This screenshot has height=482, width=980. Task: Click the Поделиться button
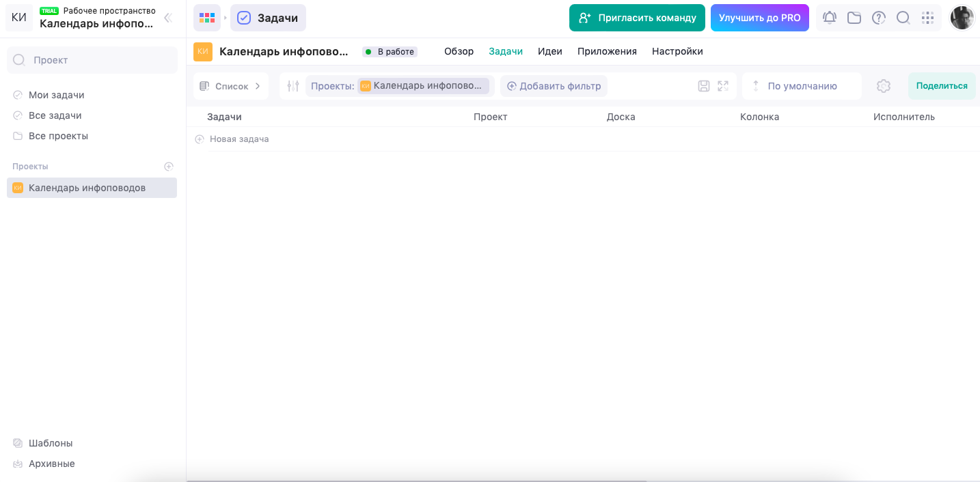pos(941,86)
